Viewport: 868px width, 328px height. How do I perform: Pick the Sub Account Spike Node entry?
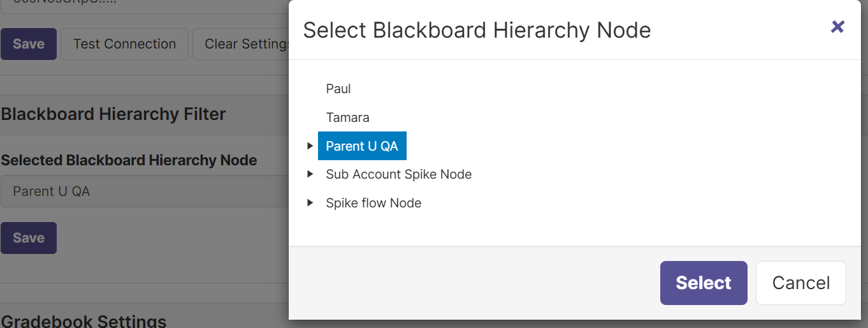pos(398,174)
